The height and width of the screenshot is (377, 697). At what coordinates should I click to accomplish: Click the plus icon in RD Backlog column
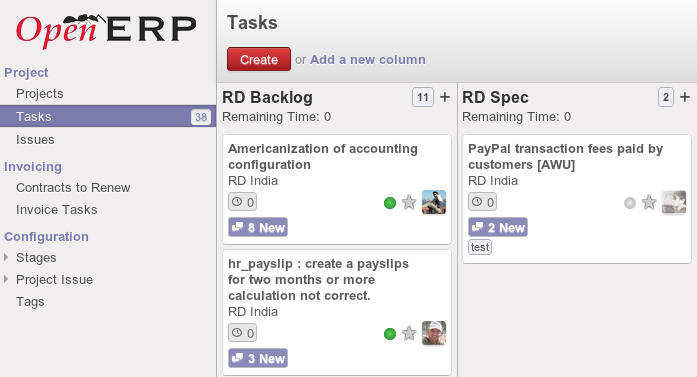[445, 97]
